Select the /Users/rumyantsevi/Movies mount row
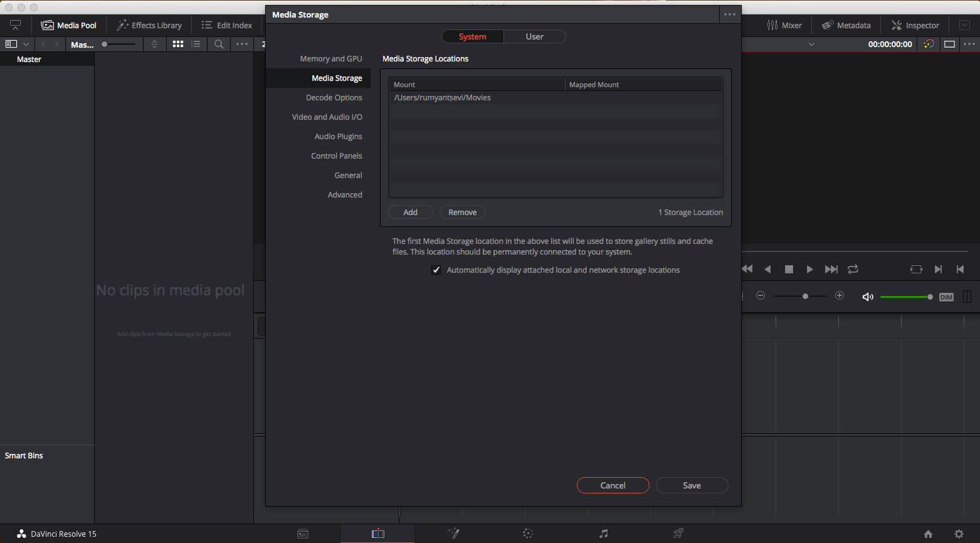980x543 pixels. (556, 97)
